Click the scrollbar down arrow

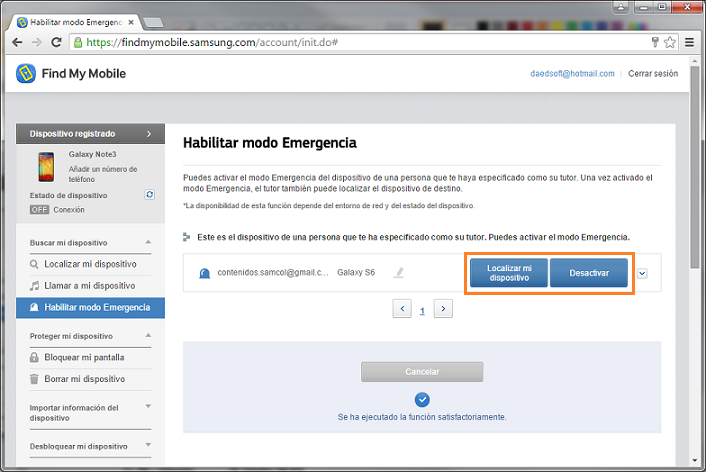coord(695,461)
